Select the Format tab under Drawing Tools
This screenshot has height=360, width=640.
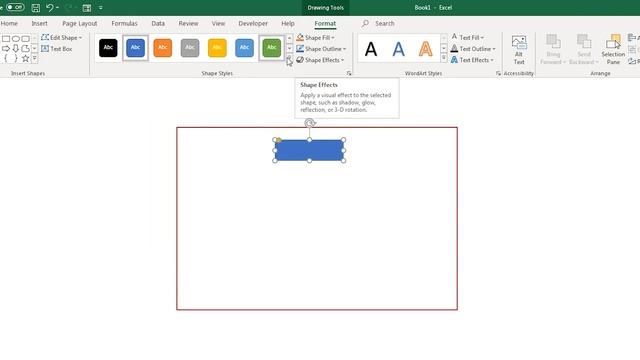tap(325, 24)
